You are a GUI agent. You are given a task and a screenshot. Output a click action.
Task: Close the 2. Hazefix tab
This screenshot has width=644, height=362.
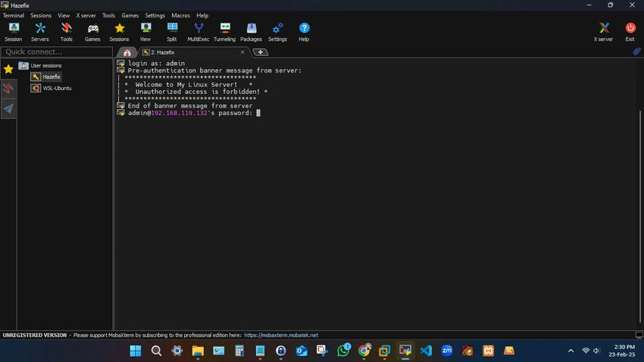(242, 52)
